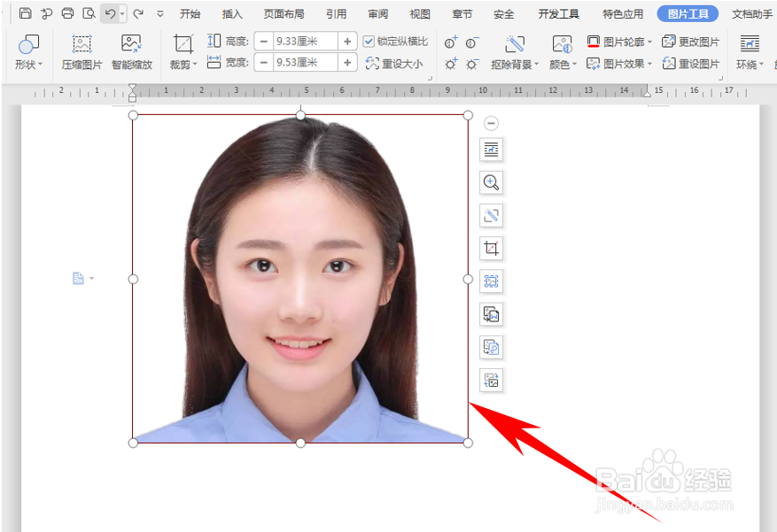Increase width with the plus button
This screenshot has height=532, width=777.
point(347,62)
